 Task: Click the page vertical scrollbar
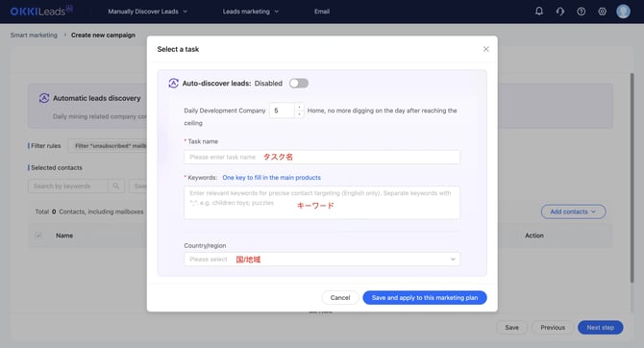632,178
